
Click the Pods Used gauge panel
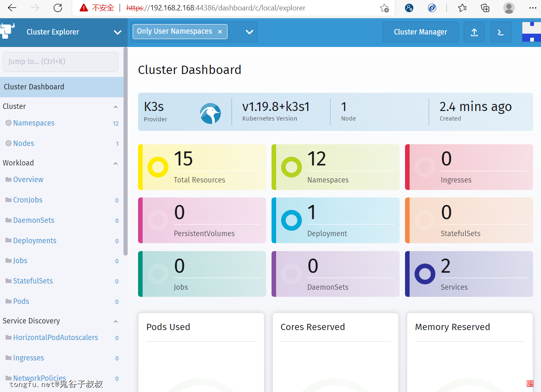coord(201,353)
